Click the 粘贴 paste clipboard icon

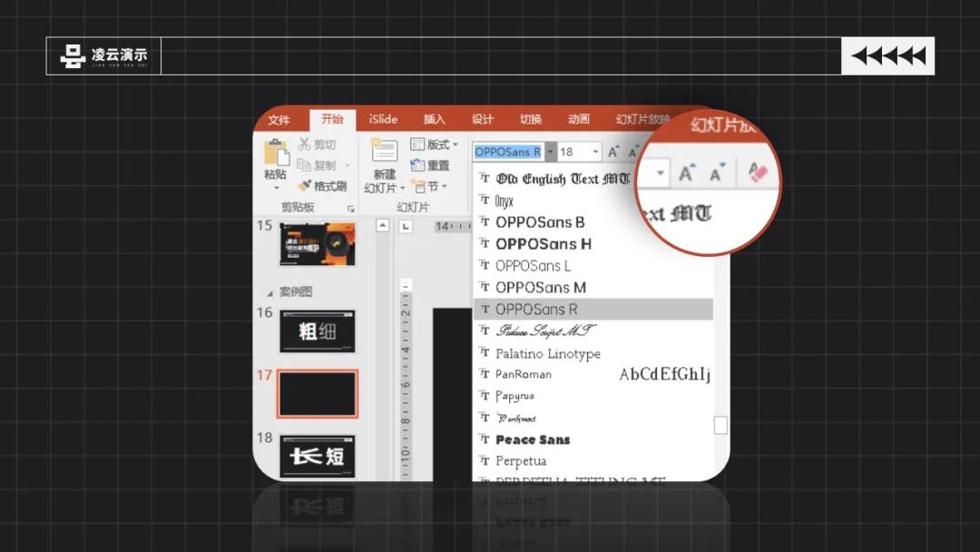click(x=276, y=153)
